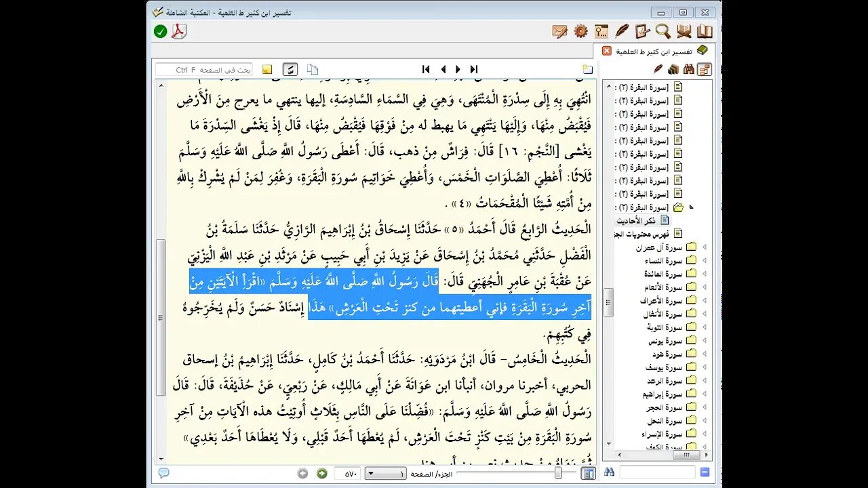Open the library with the open book icon
Viewport: 868px width, 488px height.
tap(705, 31)
